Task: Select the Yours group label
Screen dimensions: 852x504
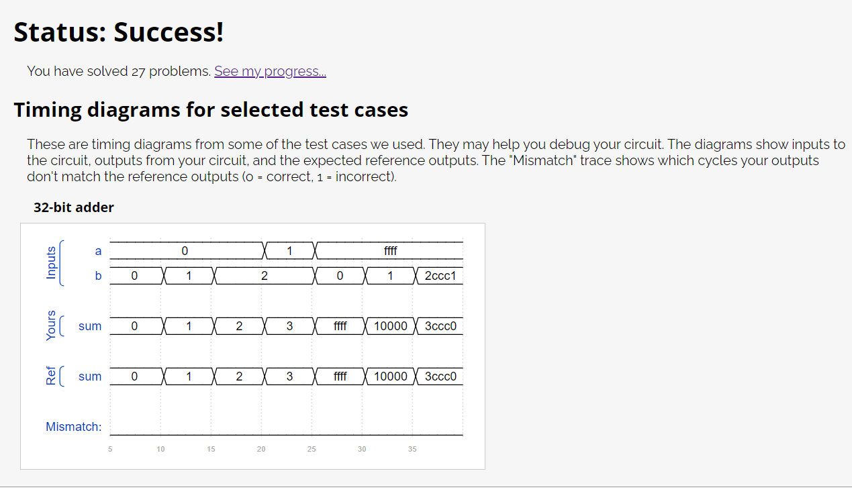Action: (51, 326)
